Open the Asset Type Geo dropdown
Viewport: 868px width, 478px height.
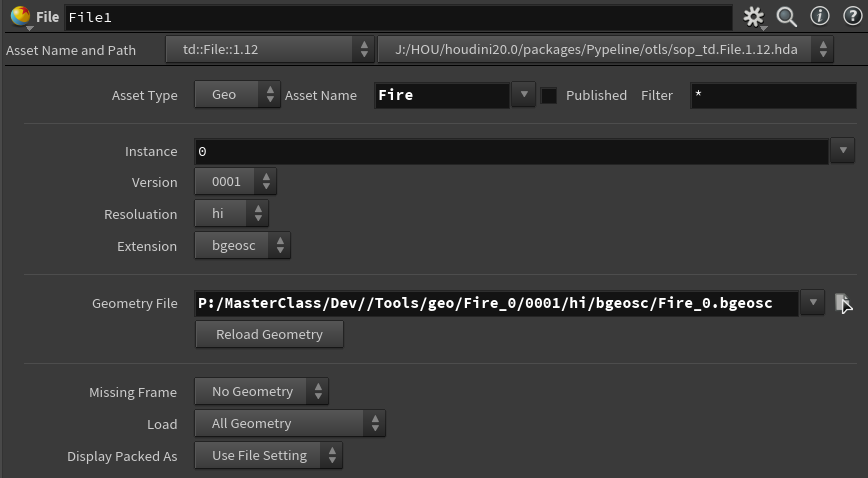tap(237, 95)
